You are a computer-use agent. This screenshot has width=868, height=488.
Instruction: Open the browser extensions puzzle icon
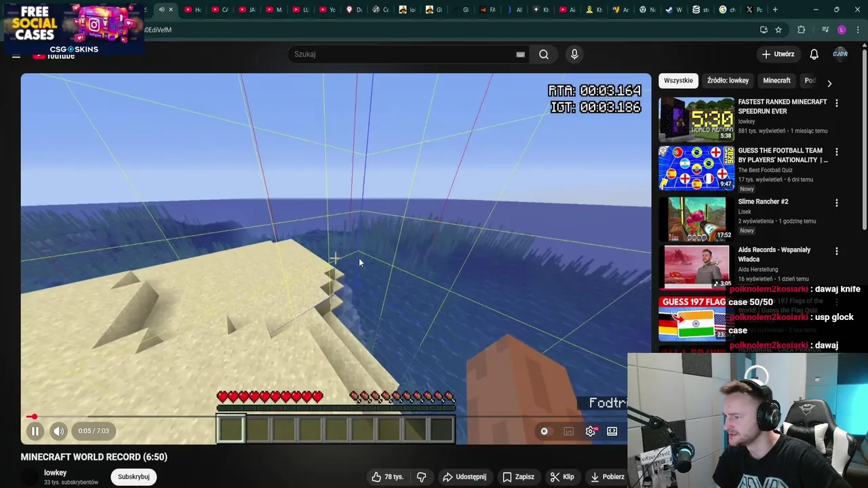click(x=801, y=30)
